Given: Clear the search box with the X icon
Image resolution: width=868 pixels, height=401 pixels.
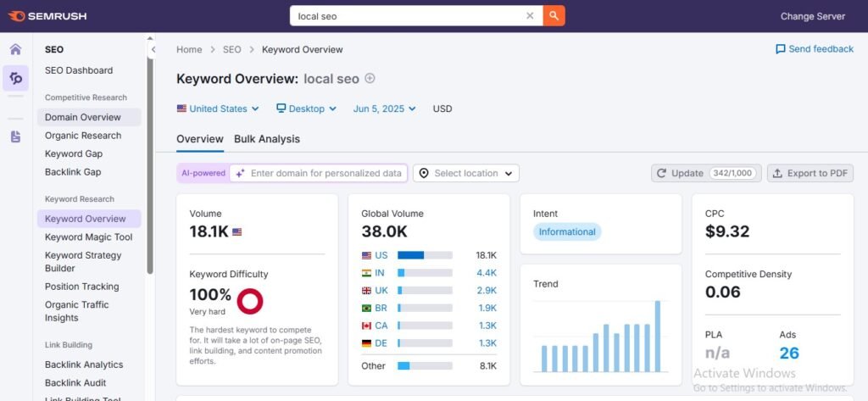Looking at the screenshot, I should 530,16.
